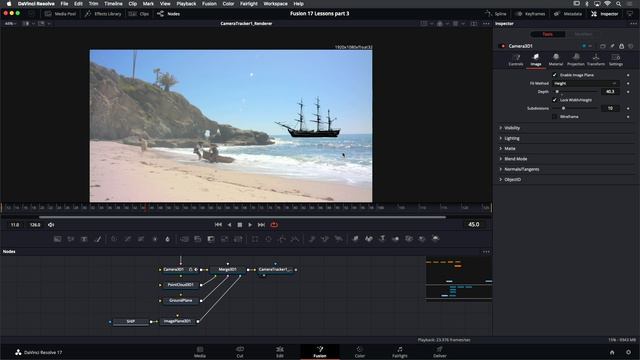Open the Keyframes editor
The width and height of the screenshot is (640, 360).
point(530,14)
